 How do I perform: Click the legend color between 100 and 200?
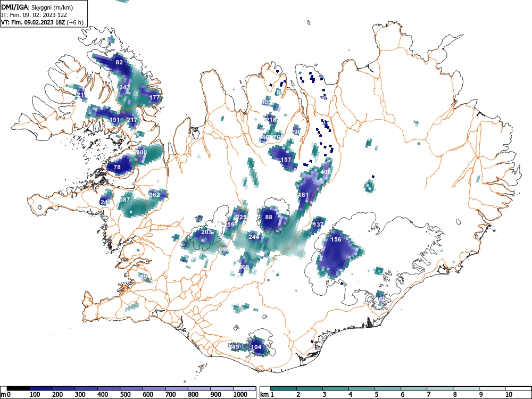(x=41, y=388)
